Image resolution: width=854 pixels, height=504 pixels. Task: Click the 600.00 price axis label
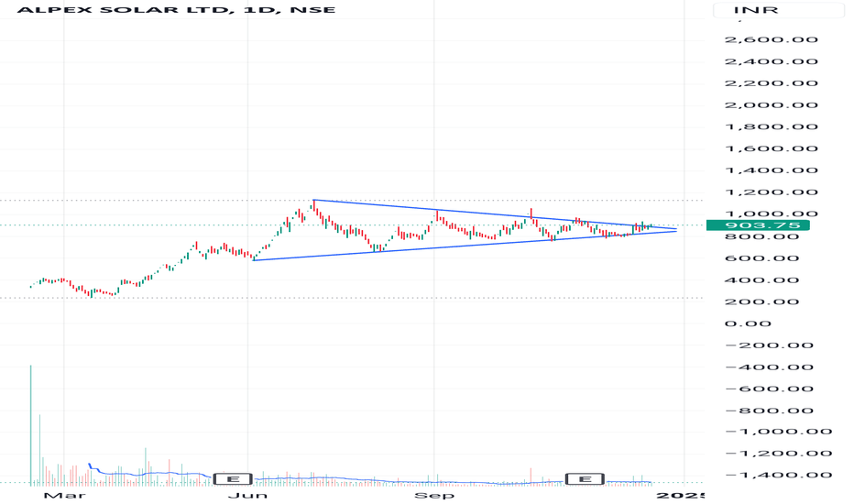pos(761,258)
